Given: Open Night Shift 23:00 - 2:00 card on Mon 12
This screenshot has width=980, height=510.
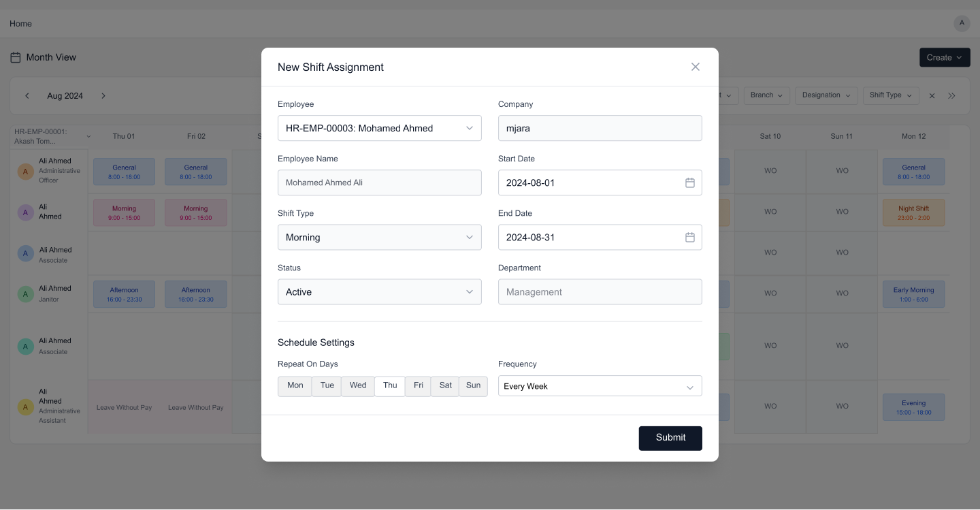Looking at the screenshot, I should [913, 212].
